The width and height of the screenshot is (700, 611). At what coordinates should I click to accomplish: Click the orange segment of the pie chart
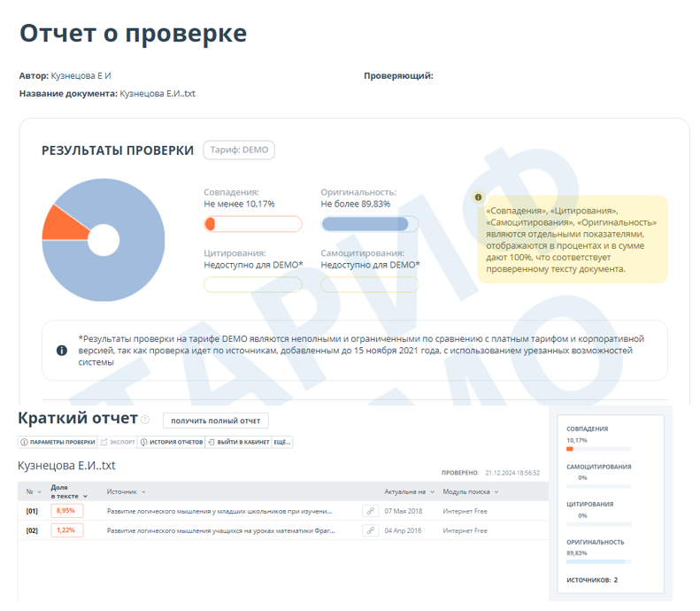point(56,224)
